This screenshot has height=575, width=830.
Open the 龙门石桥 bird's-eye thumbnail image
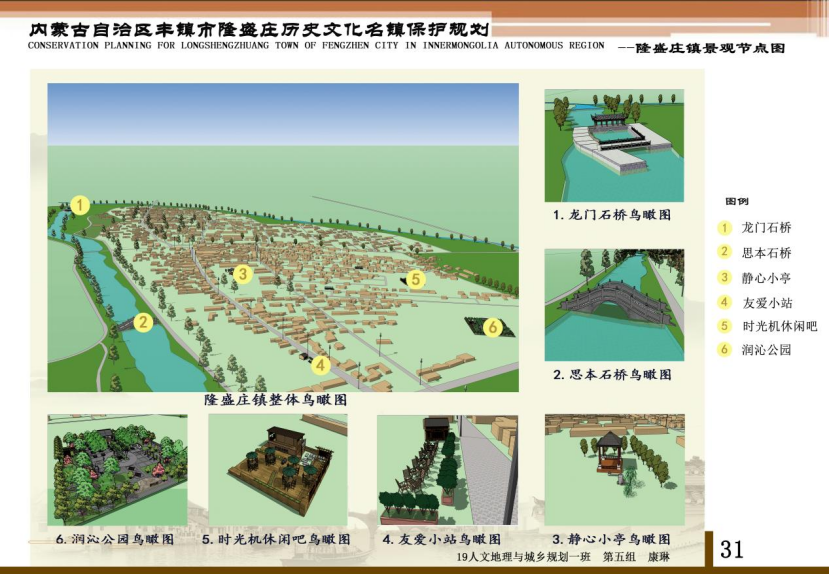pos(613,146)
